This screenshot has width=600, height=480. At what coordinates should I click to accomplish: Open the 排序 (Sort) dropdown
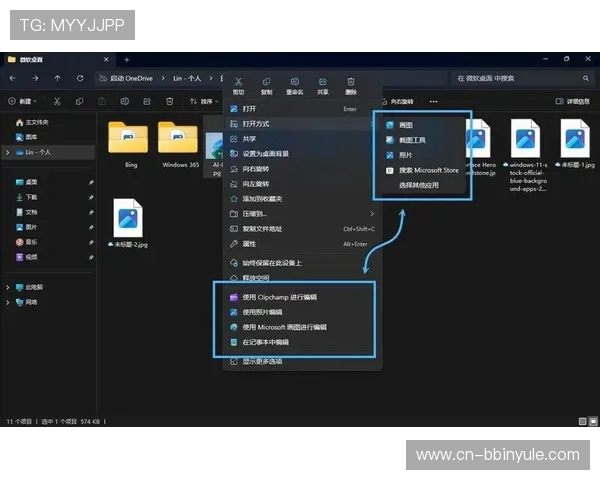point(204,101)
